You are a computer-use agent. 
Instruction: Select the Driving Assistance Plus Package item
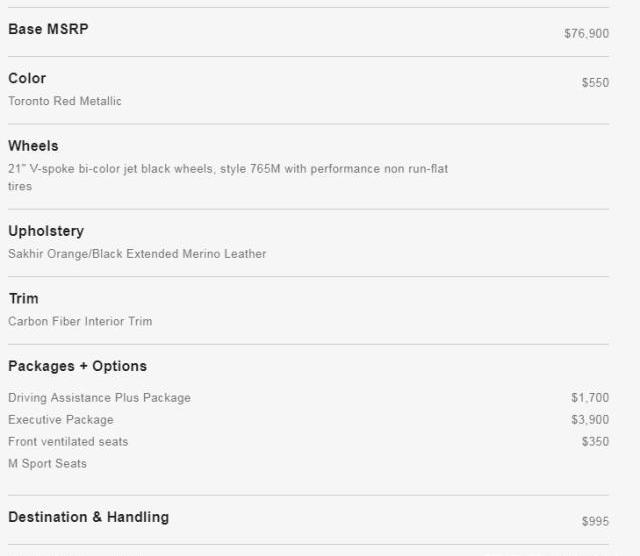[x=99, y=398]
